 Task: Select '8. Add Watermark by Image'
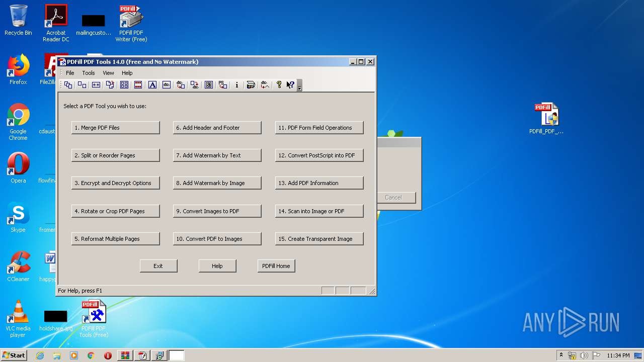[217, 183]
